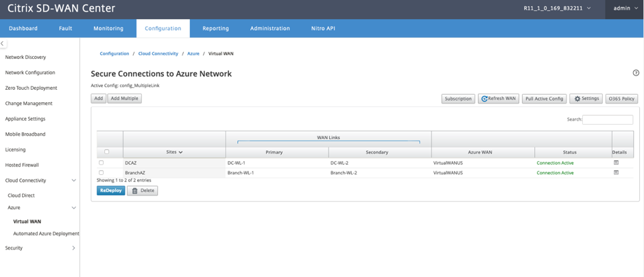Switch to the Fault tab
Image resolution: width=644 pixels, height=277 pixels.
65,28
